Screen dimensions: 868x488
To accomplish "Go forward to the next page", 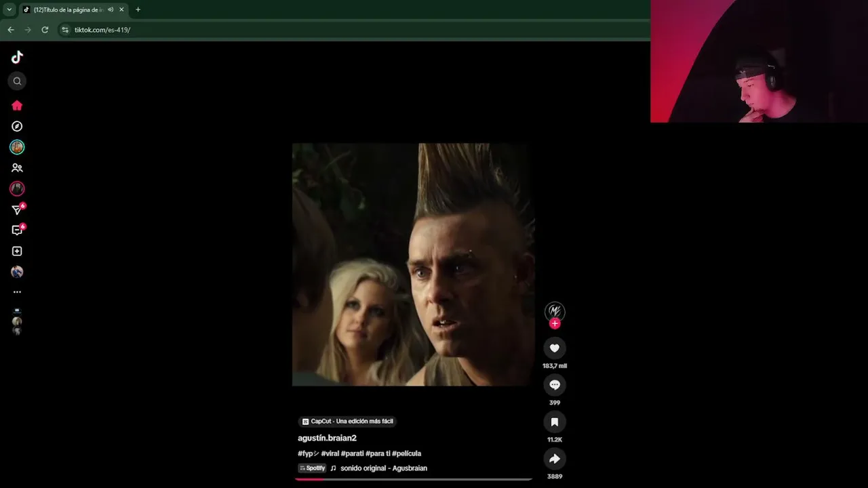I will pos(28,30).
